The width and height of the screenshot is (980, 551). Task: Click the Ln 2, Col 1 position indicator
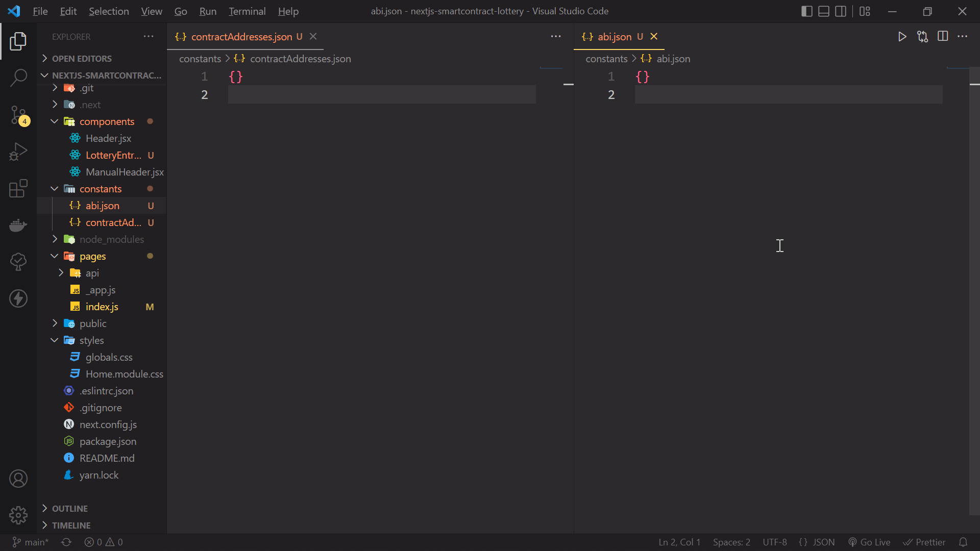679,542
